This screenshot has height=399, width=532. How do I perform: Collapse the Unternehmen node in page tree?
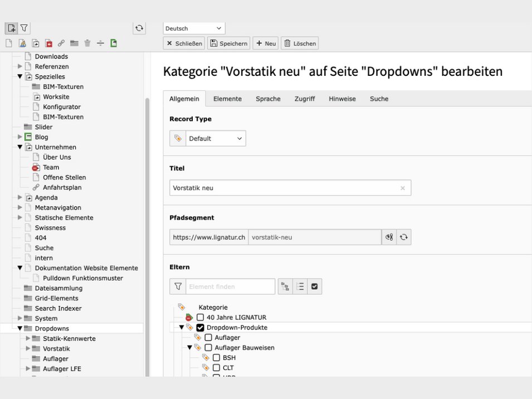(x=20, y=147)
